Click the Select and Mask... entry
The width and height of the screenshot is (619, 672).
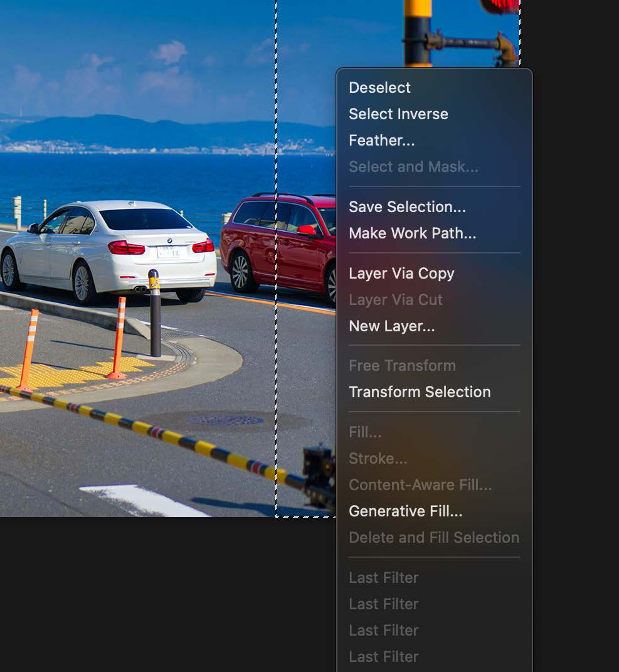(413, 167)
